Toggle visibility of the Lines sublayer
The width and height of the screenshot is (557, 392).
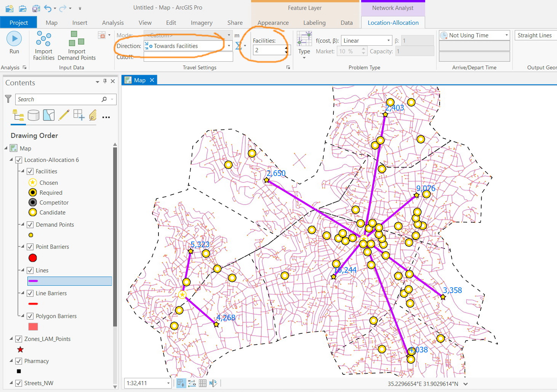[x=30, y=270]
